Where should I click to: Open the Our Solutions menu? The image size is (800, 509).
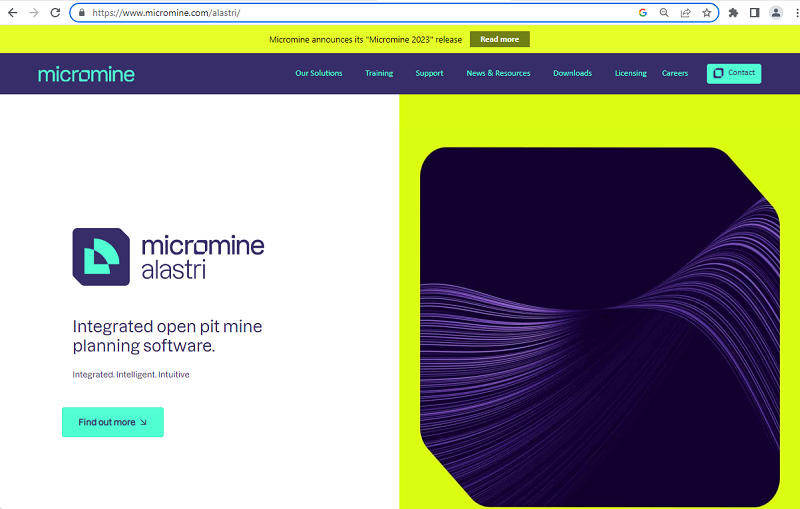click(319, 73)
